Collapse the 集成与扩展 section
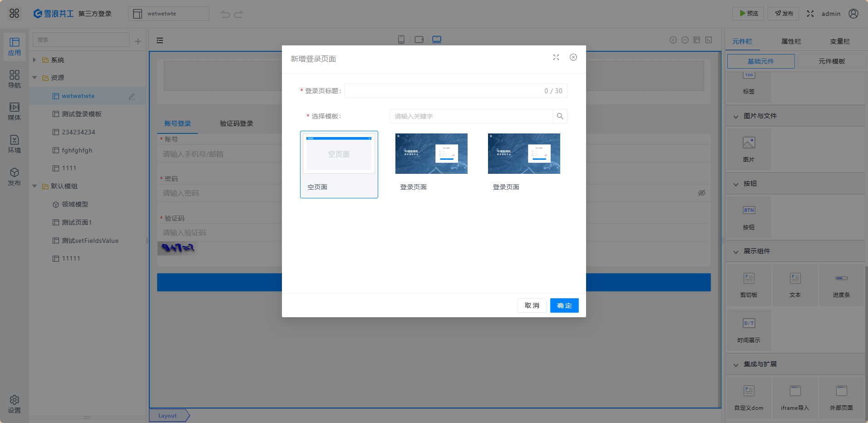The width and height of the screenshot is (868, 423). 736,365
